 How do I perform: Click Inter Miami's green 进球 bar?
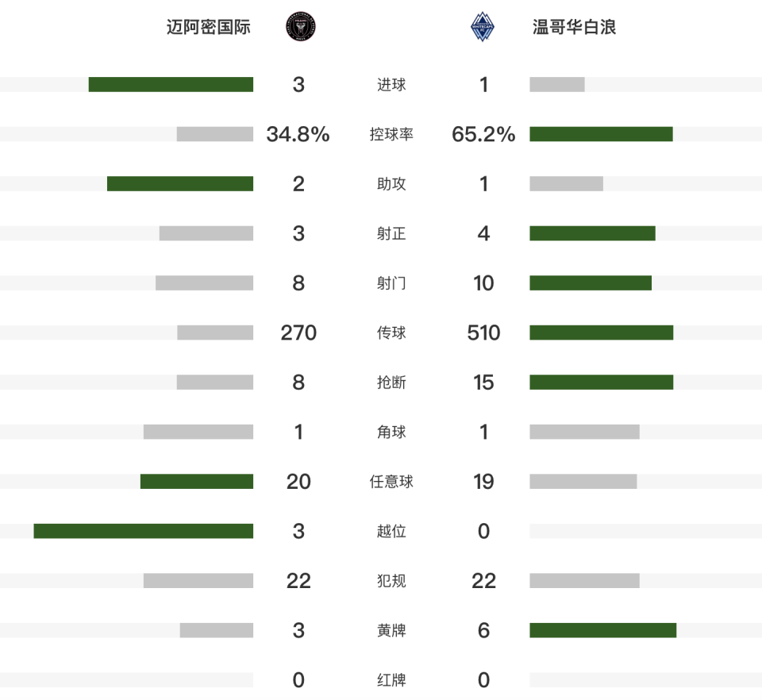coord(171,85)
